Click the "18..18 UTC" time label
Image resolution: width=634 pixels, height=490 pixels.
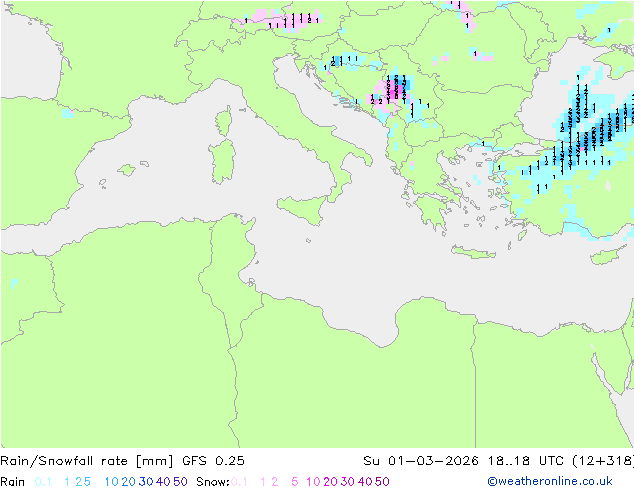coord(526,461)
